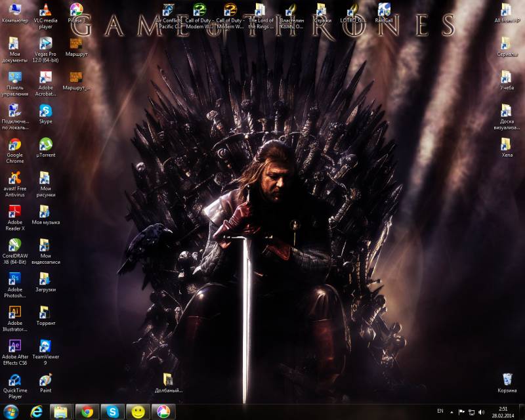Select the VLC media player shortcut
The height and width of the screenshot is (420, 525).
point(45,16)
